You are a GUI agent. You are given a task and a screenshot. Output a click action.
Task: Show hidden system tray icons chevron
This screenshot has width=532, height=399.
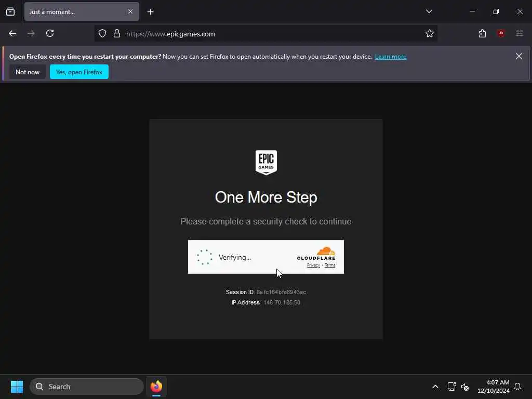tap(435, 387)
